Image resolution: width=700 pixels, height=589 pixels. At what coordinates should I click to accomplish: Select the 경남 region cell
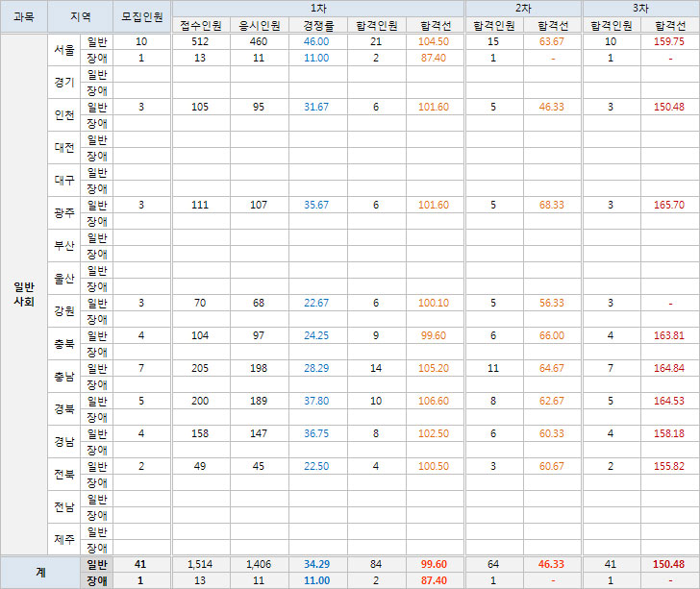click(64, 442)
